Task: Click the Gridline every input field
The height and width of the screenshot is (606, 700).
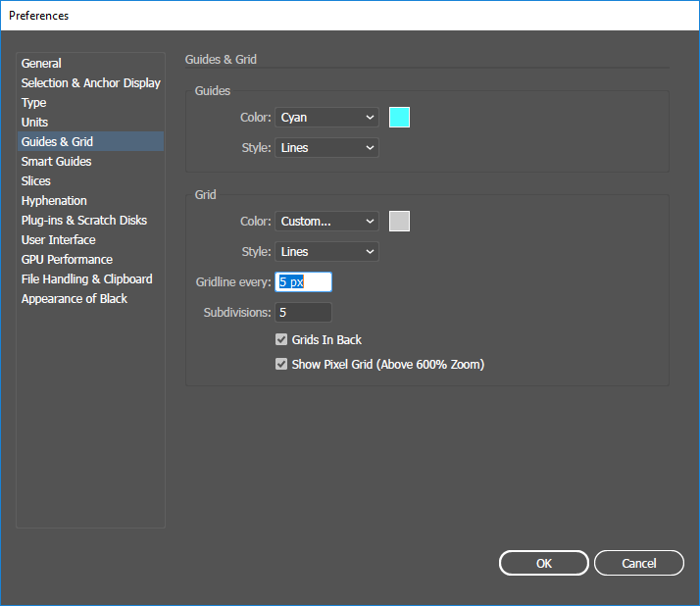Action: tap(304, 282)
